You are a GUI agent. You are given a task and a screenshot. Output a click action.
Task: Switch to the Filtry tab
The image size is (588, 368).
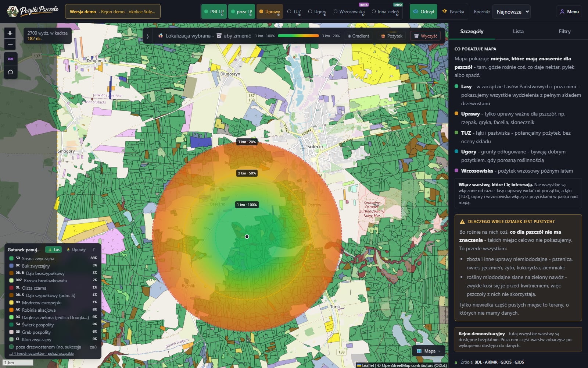[564, 31]
